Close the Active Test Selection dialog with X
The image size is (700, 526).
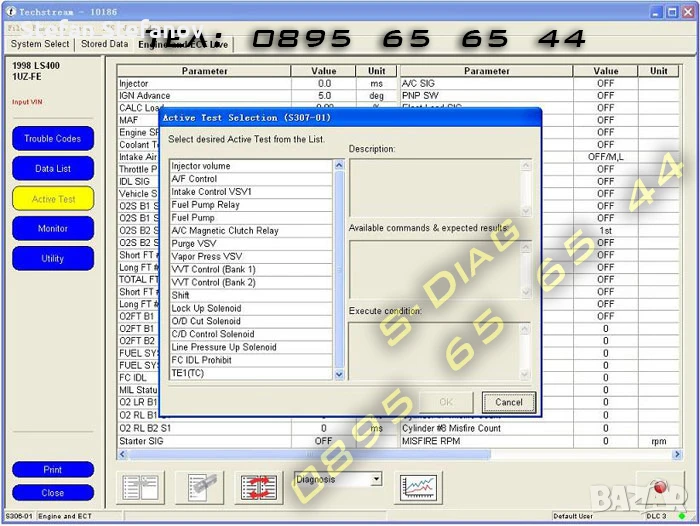(530, 118)
